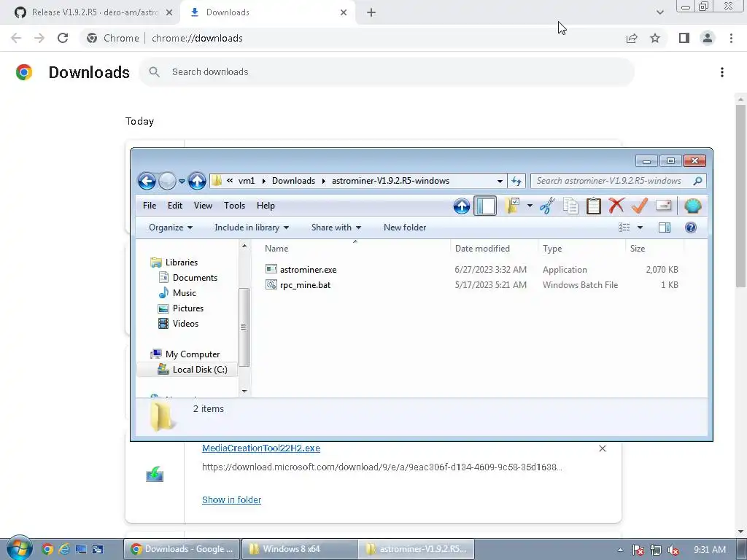Click Downloads in address bar breadcrumb
This screenshot has width=747, height=560.
coord(293,181)
